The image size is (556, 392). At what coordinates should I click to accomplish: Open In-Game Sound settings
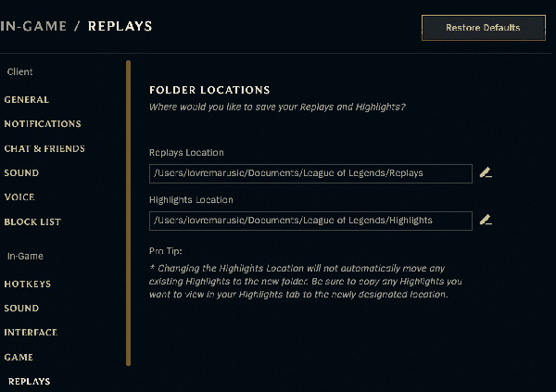tap(21, 309)
